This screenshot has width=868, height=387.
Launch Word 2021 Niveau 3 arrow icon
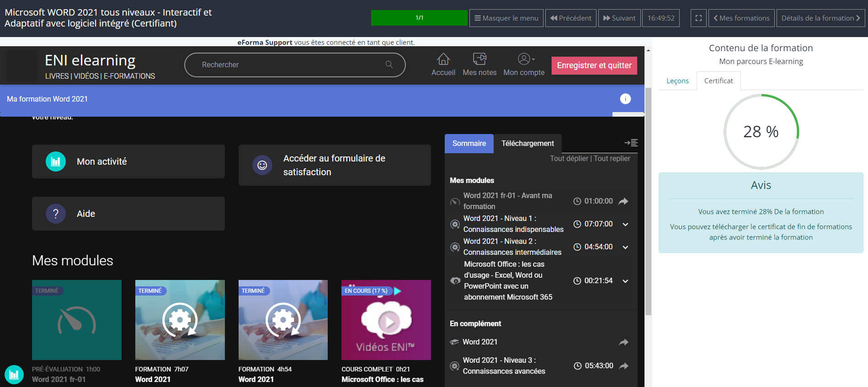point(623,366)
